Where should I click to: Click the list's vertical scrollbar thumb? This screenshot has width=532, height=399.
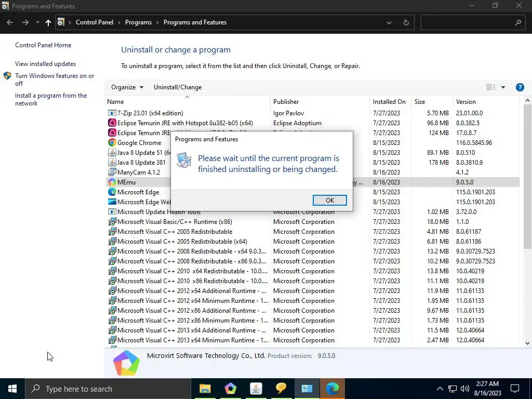(x=527, y=177)
